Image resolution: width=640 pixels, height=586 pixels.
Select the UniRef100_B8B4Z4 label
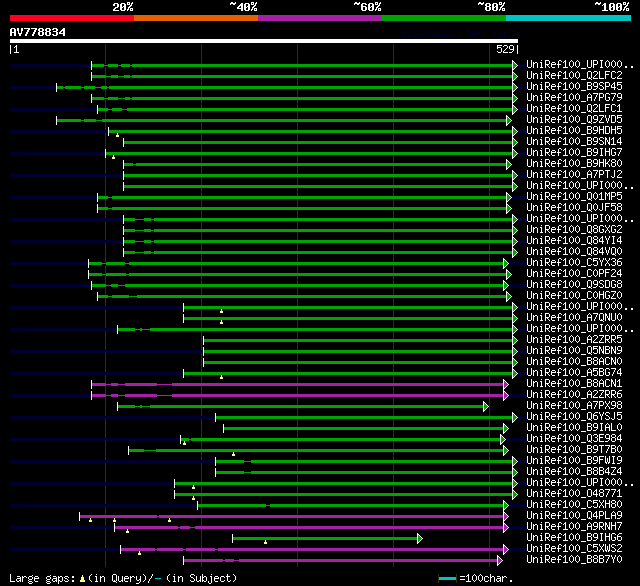574,472
